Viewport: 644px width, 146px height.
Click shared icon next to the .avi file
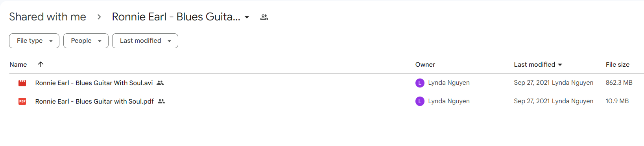160,83
